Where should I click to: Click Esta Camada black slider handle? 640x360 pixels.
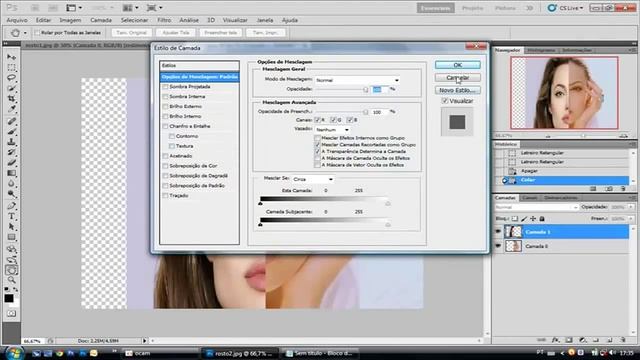coord(260,203)
